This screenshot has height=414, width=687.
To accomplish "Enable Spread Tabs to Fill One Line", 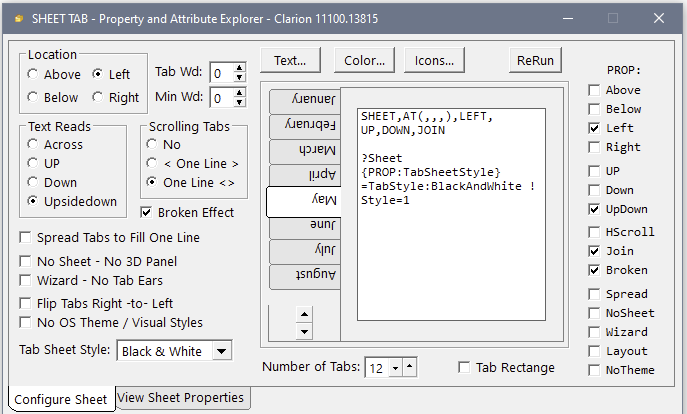I will pyautogui.click(x=25, y=238).
